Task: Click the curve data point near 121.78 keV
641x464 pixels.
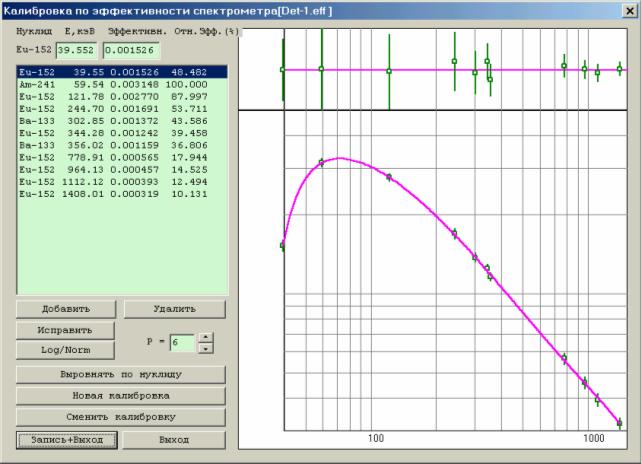Action: 389,177
